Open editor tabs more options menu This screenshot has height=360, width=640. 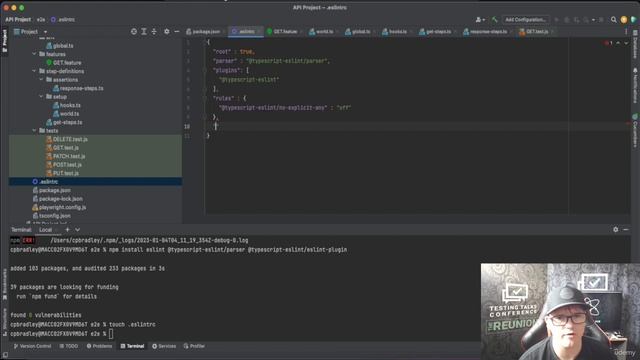click(626, 31)
